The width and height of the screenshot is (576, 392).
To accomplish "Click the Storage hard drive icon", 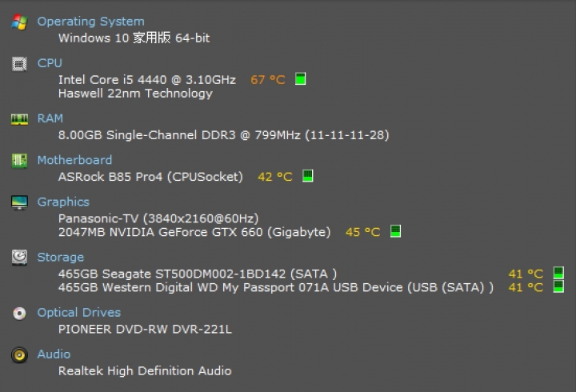I will [19, 258].
